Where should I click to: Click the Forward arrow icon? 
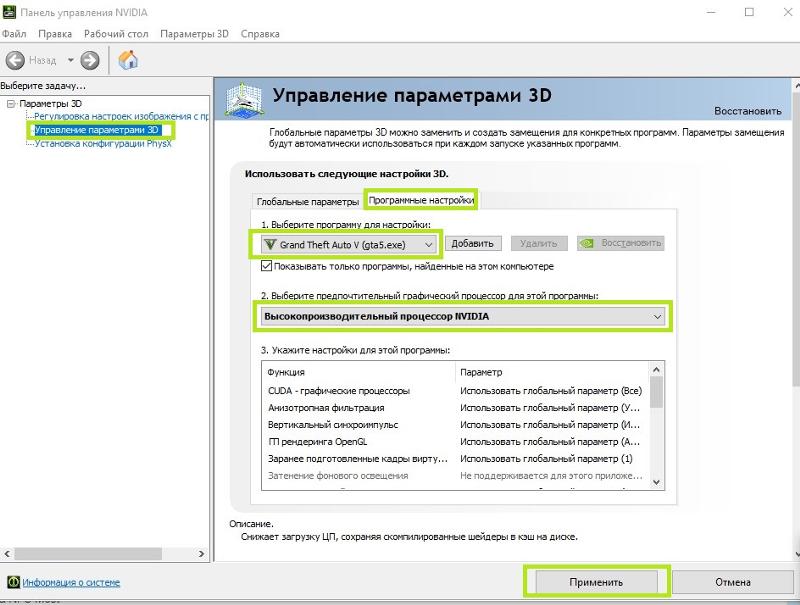(90, 60)
